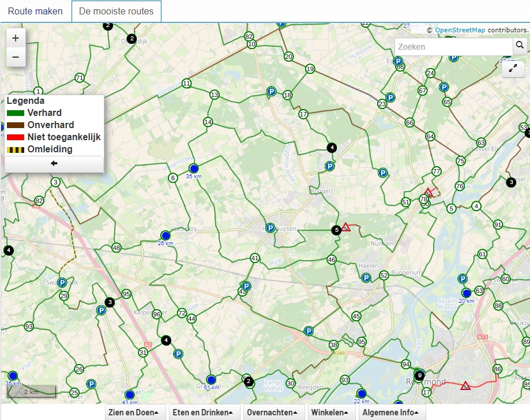Open the De mooiste routes tab
The width and height of the screenshot is (530, 420).
pos(115,11)
